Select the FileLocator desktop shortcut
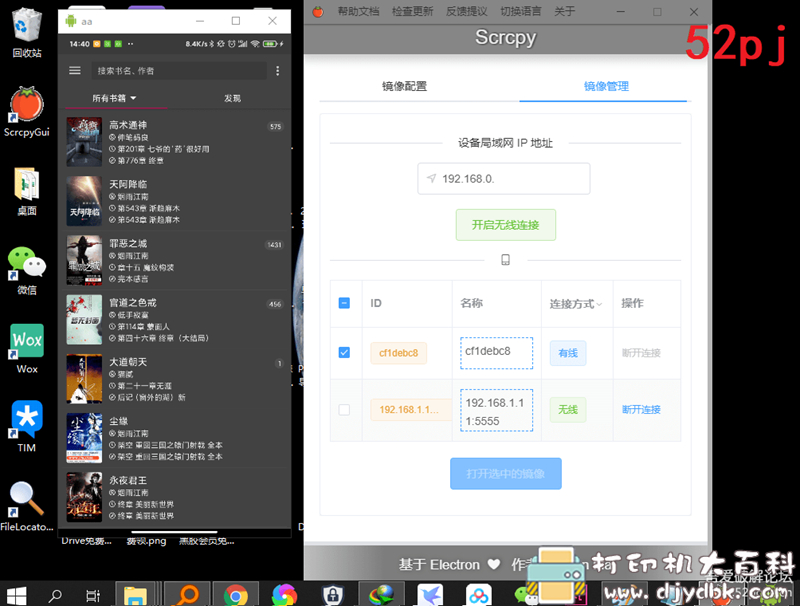 coord(27,507)
